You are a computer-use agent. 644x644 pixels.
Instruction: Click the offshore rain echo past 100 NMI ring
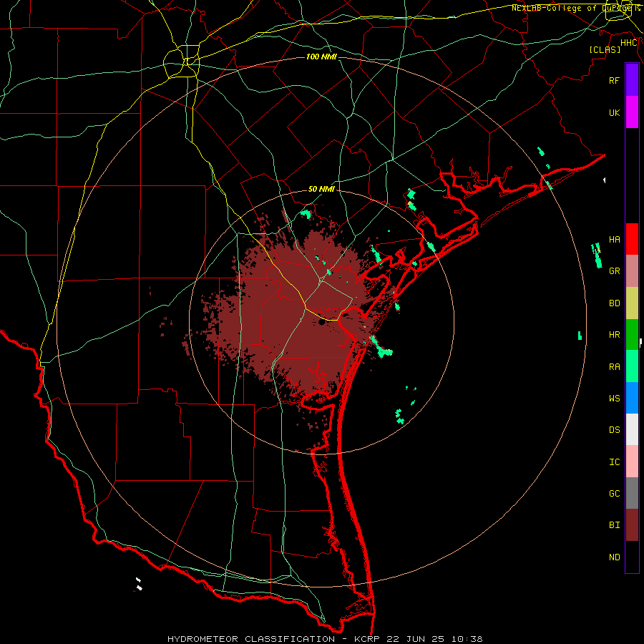[596, 255]
